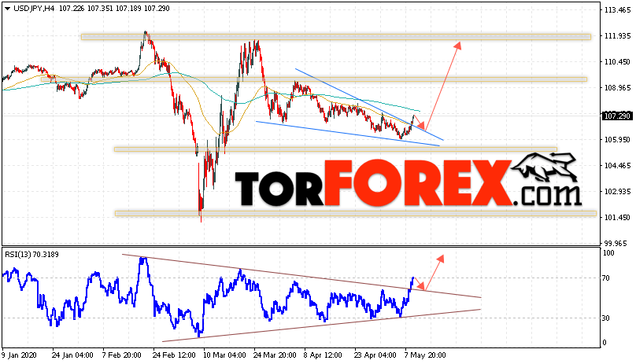
Task: Select the upper brown RSI trendline
Action: [301, 276]
